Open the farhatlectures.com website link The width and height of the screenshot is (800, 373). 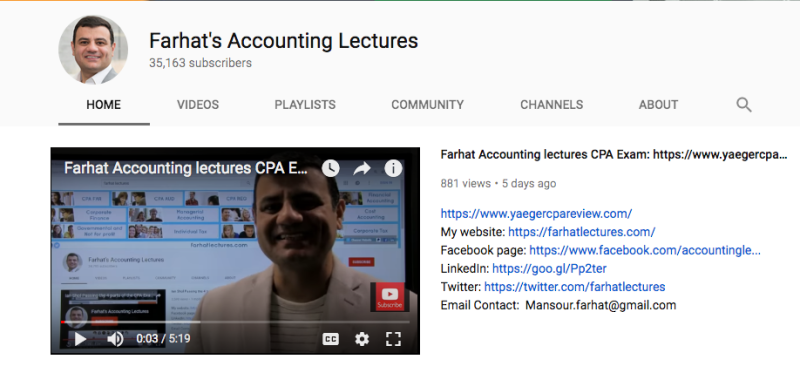click(x=582, y=232)
